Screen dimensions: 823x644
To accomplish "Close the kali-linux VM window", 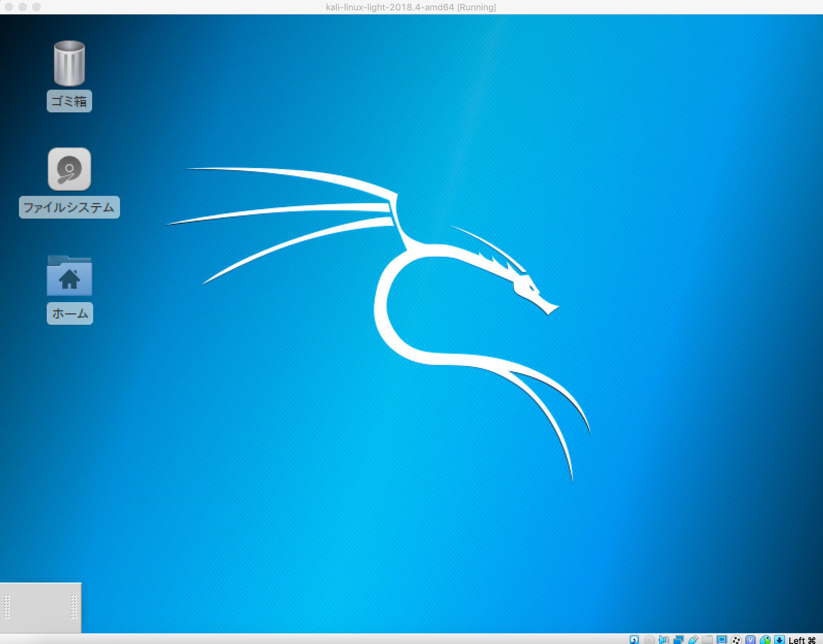I will [x=9, y=7].
